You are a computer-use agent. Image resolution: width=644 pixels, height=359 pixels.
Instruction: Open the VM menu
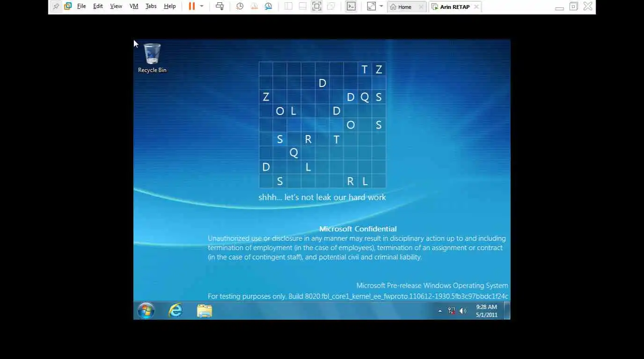click(x=134, y=7)
